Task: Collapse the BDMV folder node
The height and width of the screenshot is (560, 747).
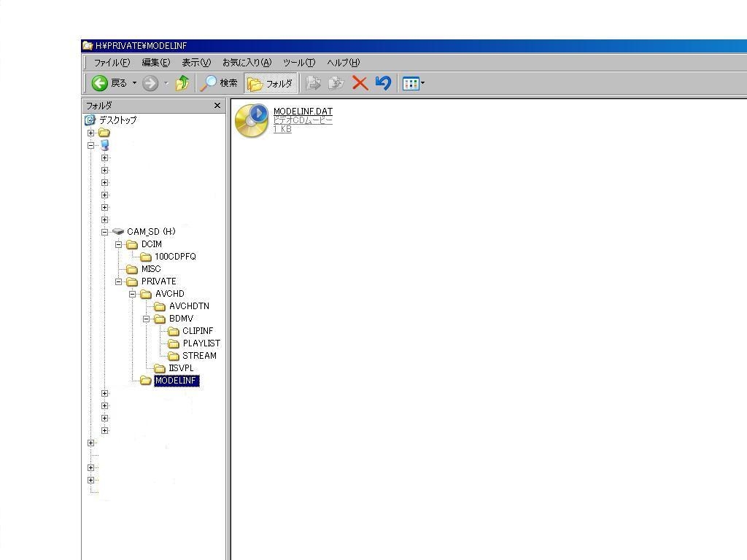Action: (146, 319)
